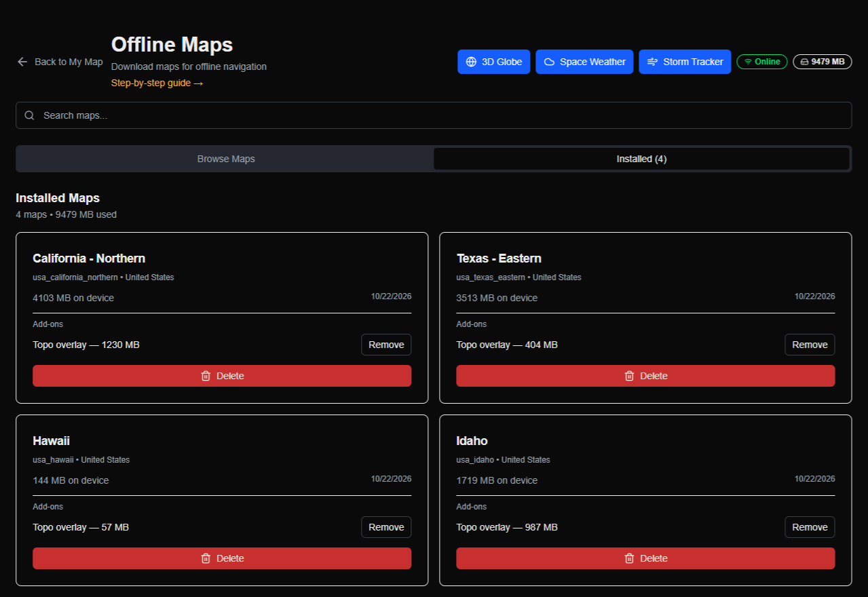Viewport: 868px width, 597px height.
Task: Click the trash icon on Idaho's Delete button
Action: click(629, 558)
